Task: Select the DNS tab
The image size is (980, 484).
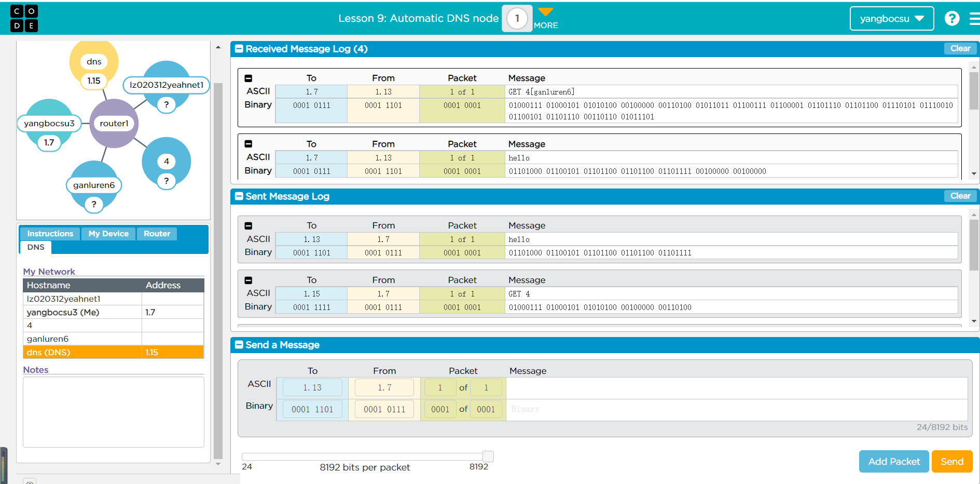Action: point(36,247)
